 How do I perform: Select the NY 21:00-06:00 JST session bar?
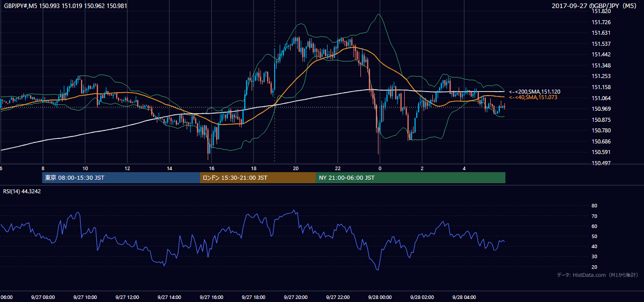point(411,178)
